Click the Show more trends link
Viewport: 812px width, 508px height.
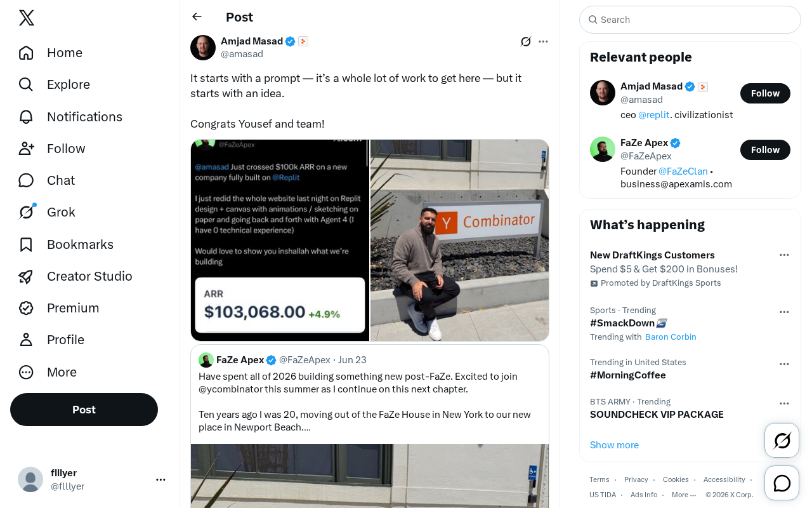click(614, 445)
